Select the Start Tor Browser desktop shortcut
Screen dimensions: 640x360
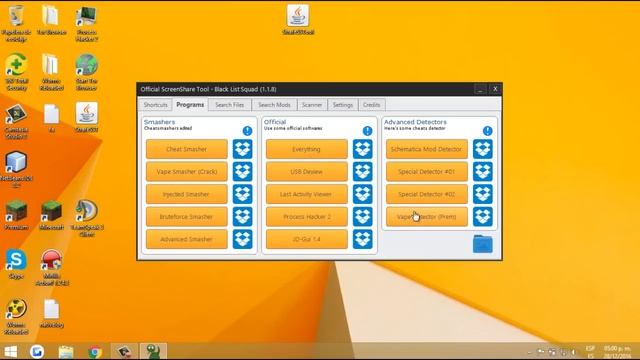[87, 72]
